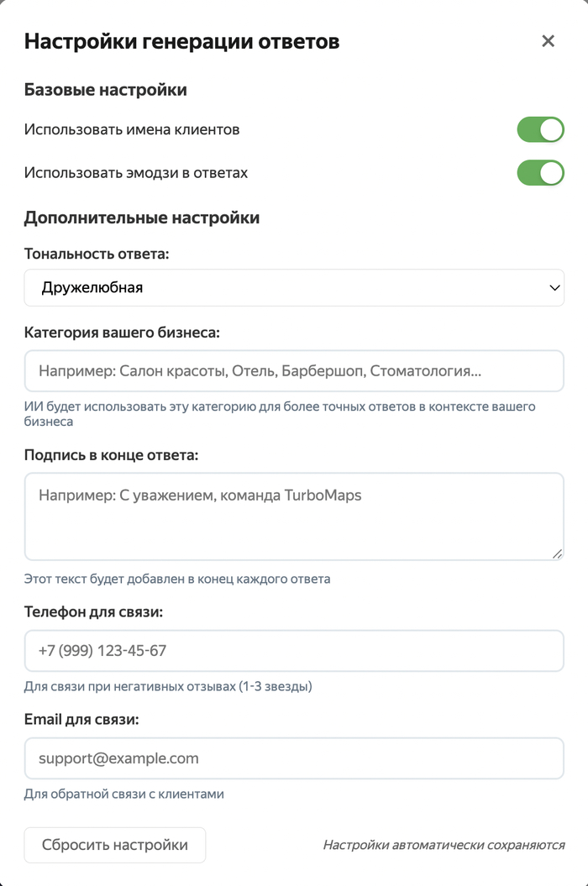This screenshot has width=588, height=886.
Task: Click the textarea resize handle
Action: pyautogui.click(x=557, y=553)
